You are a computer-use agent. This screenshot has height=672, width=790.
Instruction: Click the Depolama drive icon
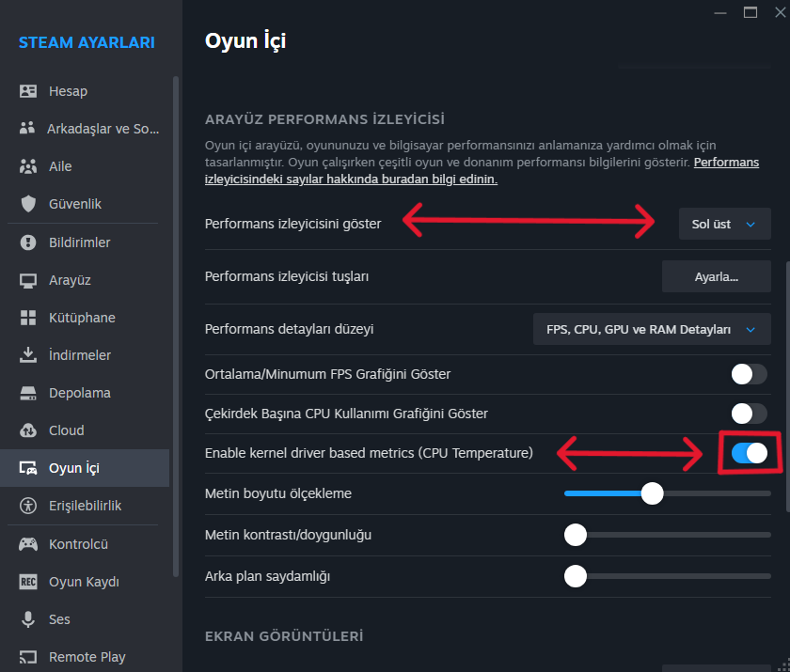click(28, 393)
